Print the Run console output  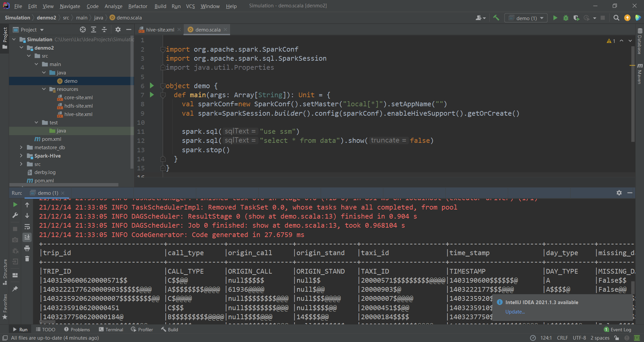click(x=27, y=248)
